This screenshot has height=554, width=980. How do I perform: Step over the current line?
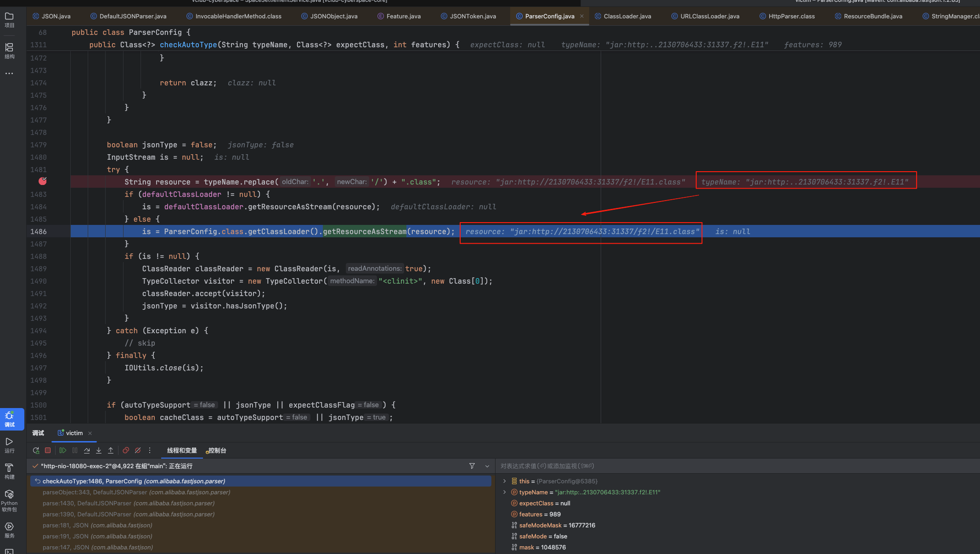tap(87, 451)
